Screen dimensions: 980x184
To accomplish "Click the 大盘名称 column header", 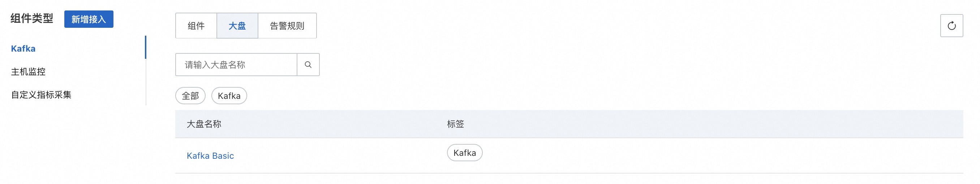I will tap(204, 124).
